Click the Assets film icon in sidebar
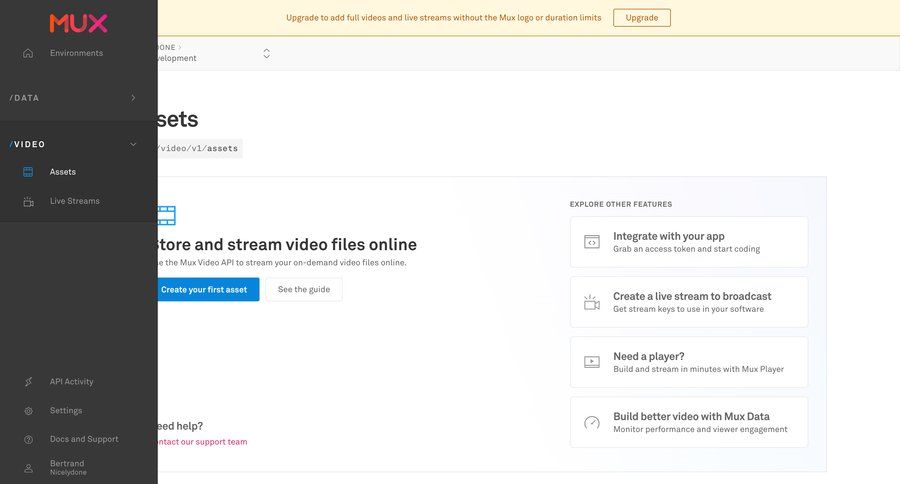The height and width of the screenshot is (484, 900). [28, 172]
